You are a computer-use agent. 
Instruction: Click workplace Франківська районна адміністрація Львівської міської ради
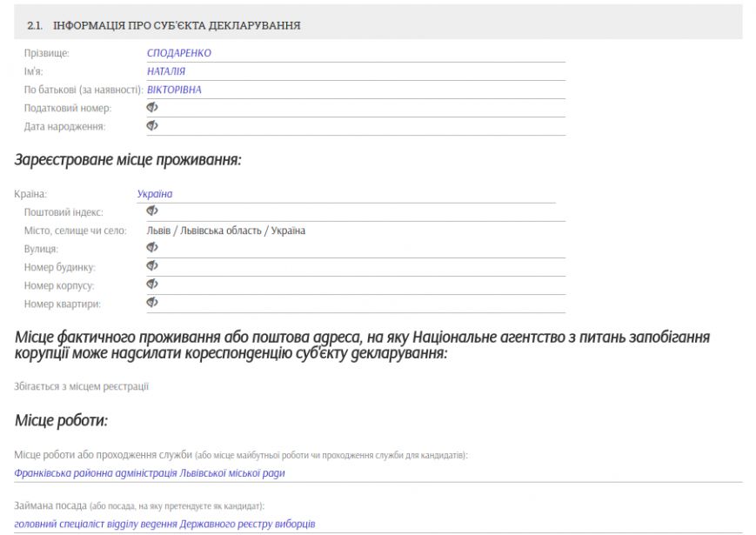pyautogui.click(x=150, y=473)
